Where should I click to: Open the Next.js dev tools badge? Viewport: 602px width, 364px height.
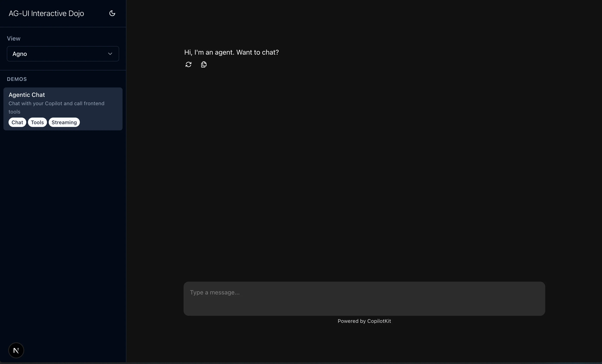[16, 350]
